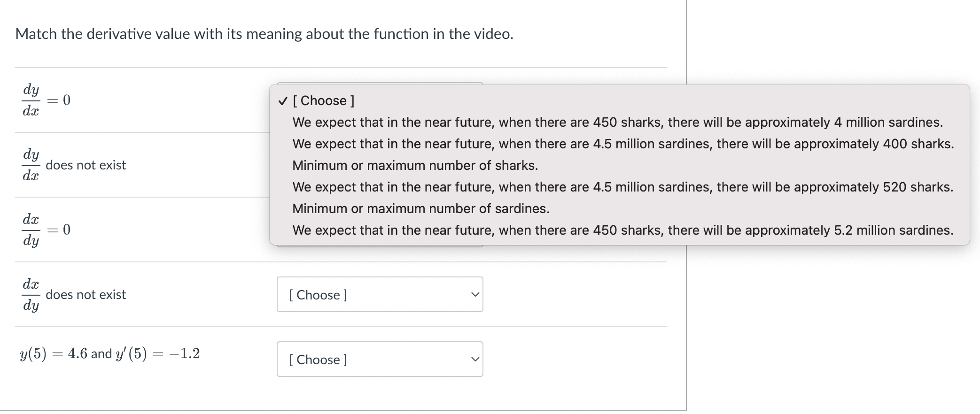Click the dx/dy = 0 expression

tap(46, 230)
